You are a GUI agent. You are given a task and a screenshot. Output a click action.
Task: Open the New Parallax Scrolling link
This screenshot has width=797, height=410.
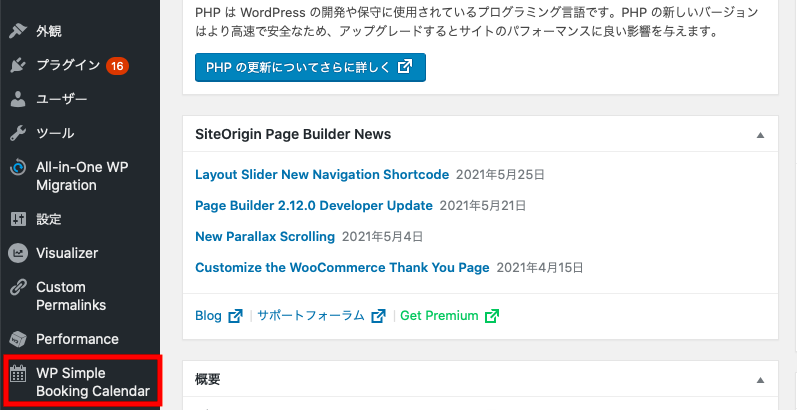coord(265,237)
